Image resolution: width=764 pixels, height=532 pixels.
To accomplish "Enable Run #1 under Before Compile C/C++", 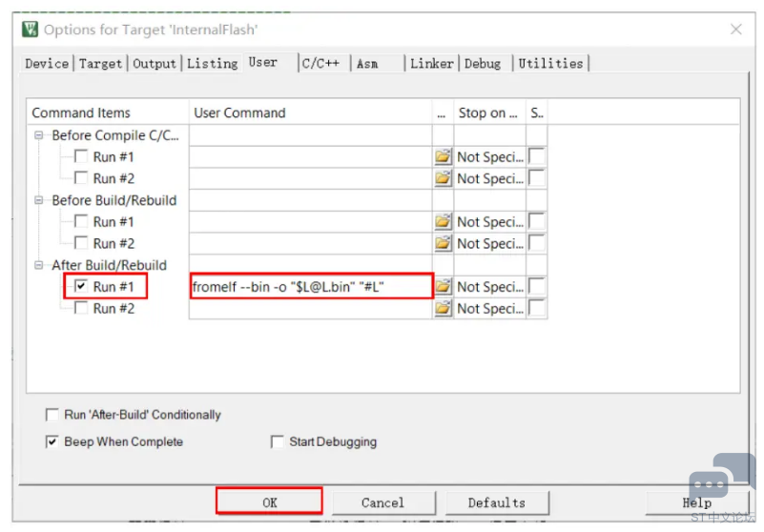I will click(x=81, y=156).
